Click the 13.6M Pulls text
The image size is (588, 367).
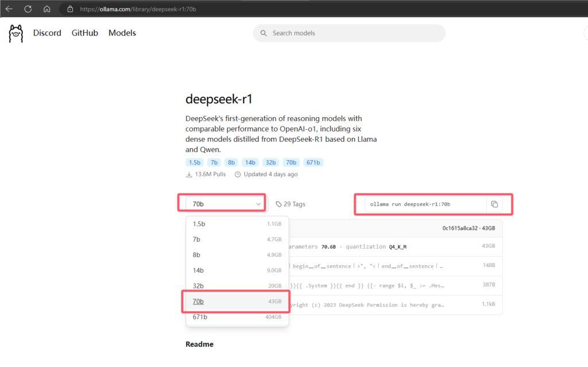pyautogui.click(x=210, y=175)
